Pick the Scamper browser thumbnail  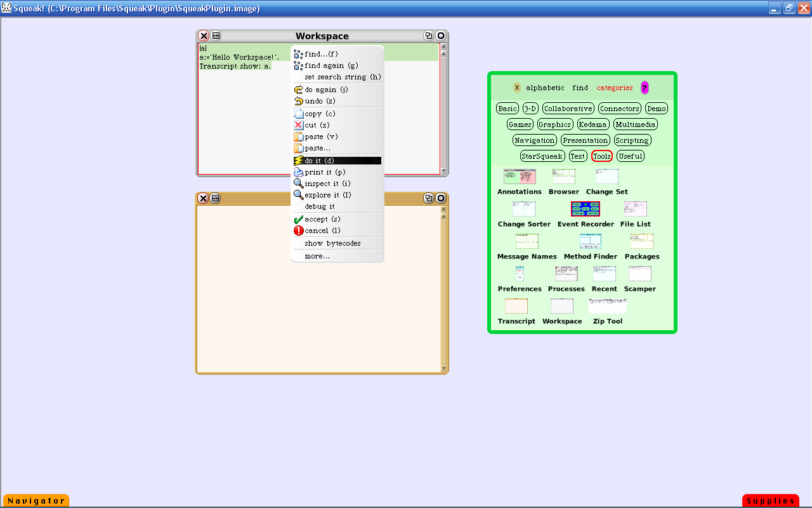(640, 274)
